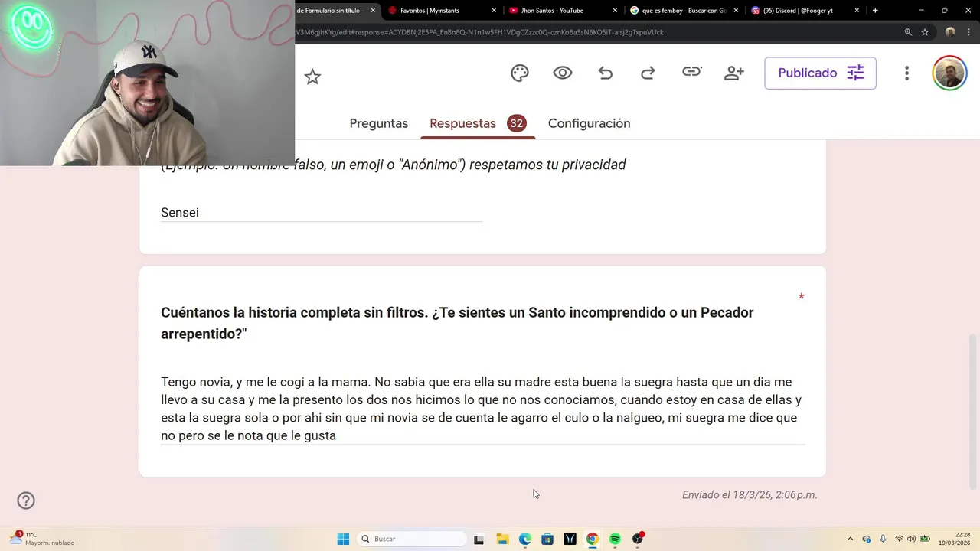Click the Sensei answer text
The width and height of the screenshot is (980, 551).
coord(180,213)
